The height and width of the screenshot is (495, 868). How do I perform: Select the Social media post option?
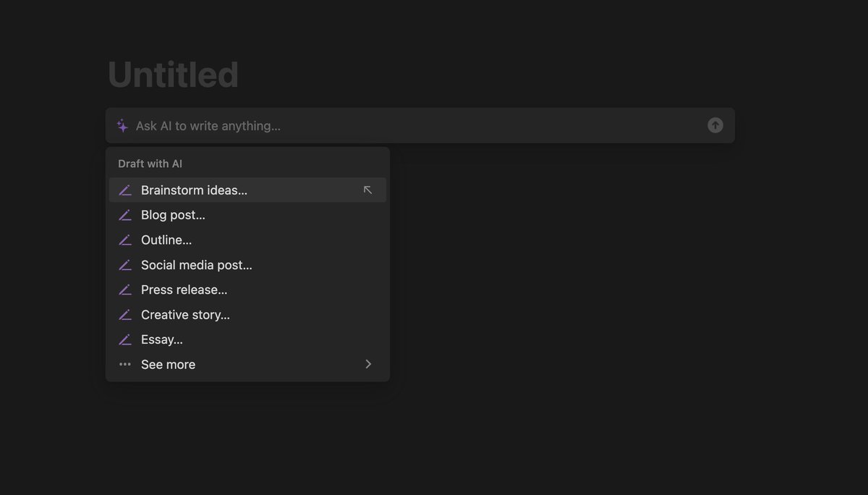pyautogui.click(x=197, y=265)
